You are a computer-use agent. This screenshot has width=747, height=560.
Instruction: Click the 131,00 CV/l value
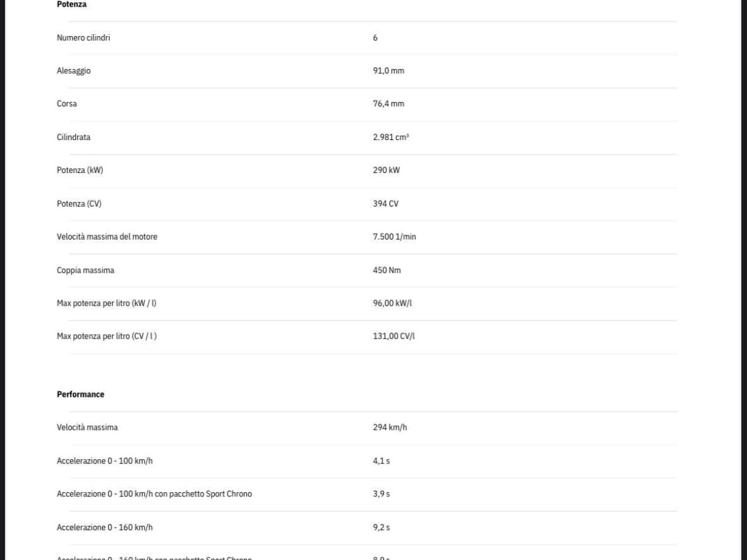point(394,337)
